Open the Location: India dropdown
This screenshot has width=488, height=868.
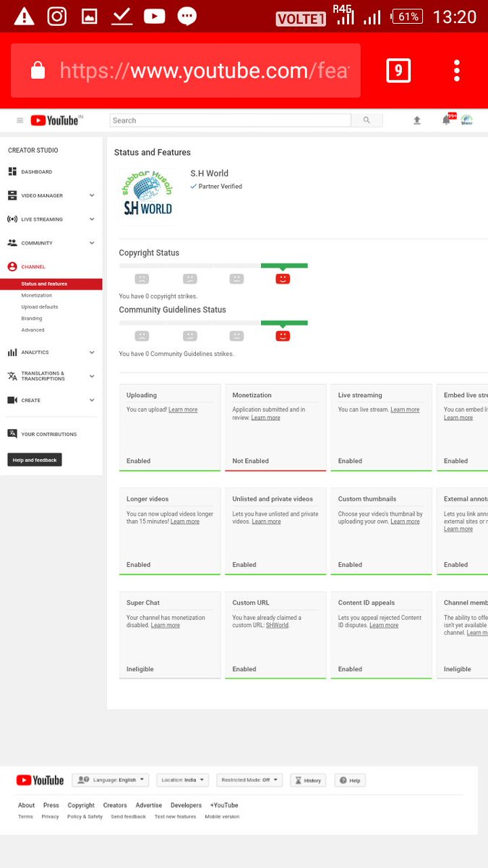(x=182, y=780)
